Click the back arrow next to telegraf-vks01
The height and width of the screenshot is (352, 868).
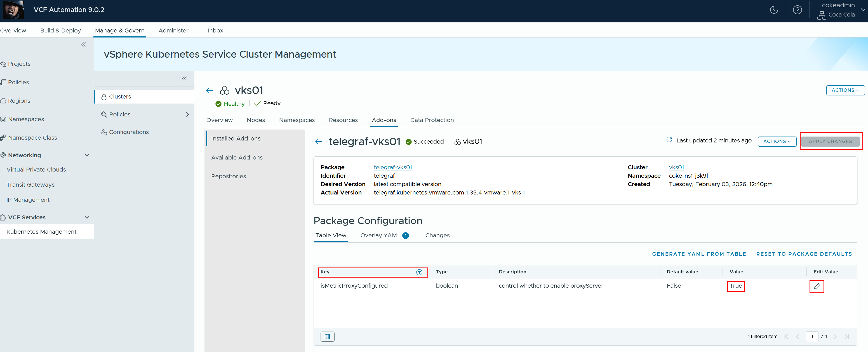318,141
